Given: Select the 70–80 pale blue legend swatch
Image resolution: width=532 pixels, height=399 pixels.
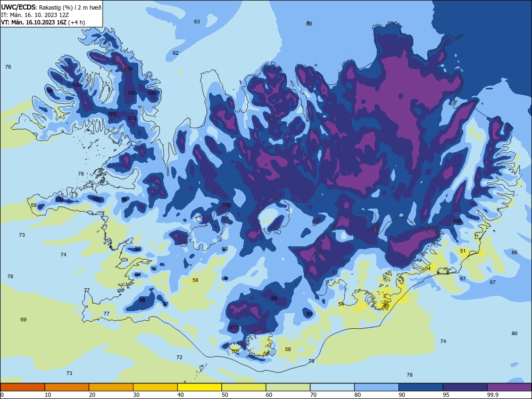Looking at the screenshot, I should pyautogui.click(x=332, y=387).
